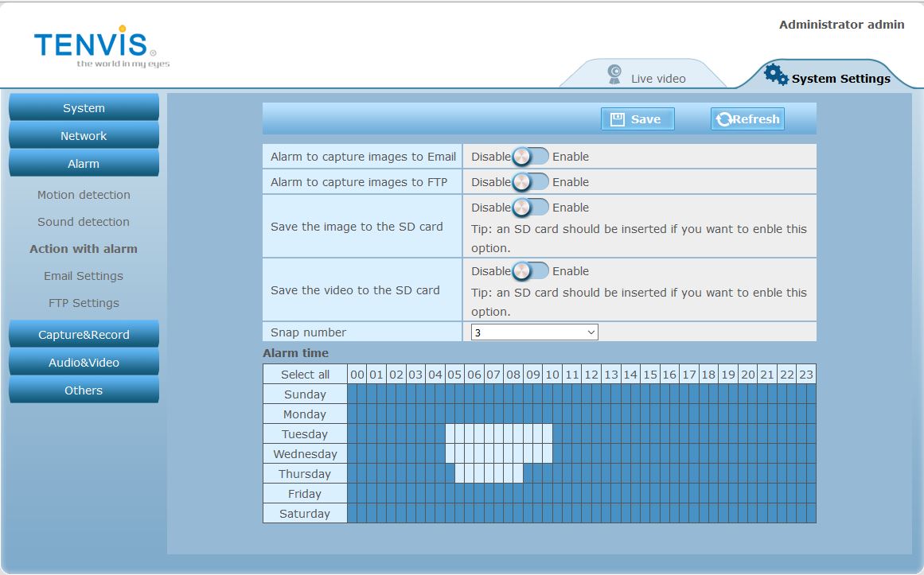This screenshot has width=924, height=575.
Task: Click the TENVIS logo
Action: (92, 46)
